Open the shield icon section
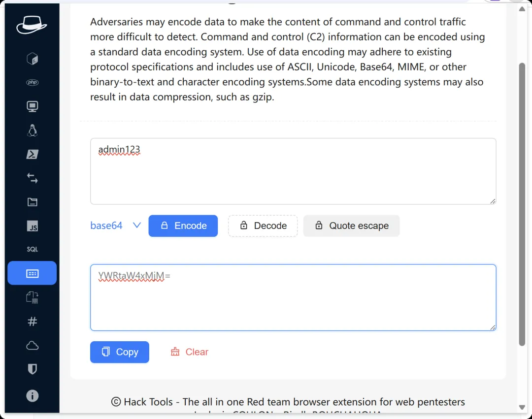This screenshot has width=532, height=419. click(33, 369)
